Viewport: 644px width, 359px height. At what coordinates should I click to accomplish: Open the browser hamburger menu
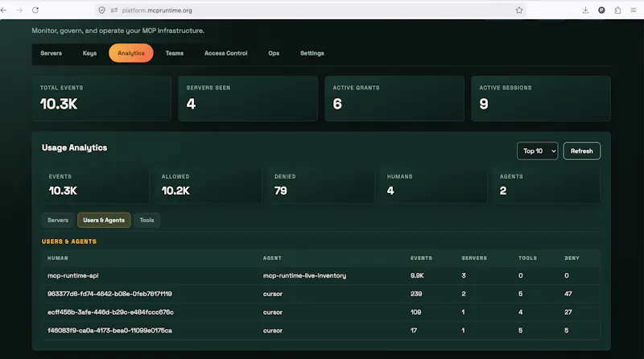pos(634,10)
